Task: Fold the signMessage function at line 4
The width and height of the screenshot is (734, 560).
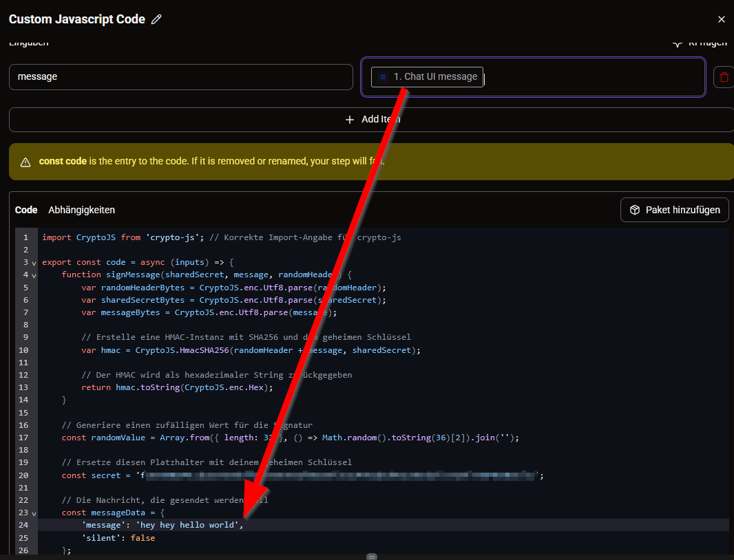Action: (x=34, y=275)
